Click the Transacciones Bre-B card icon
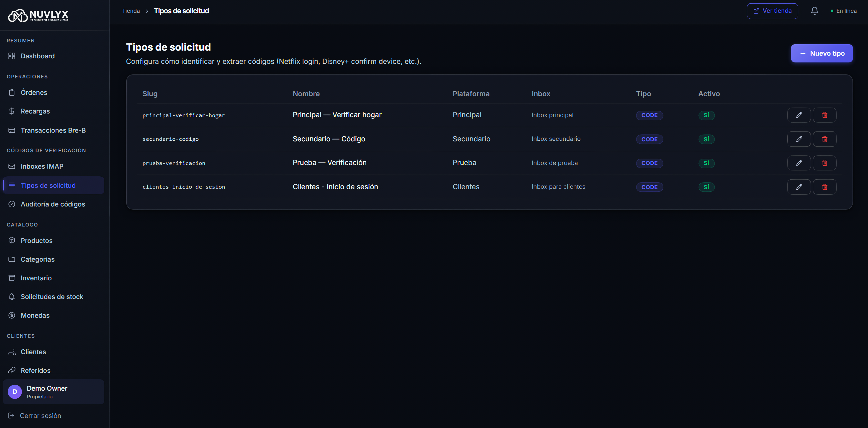Screen dimensions: 868x428 tap(12, 130)
